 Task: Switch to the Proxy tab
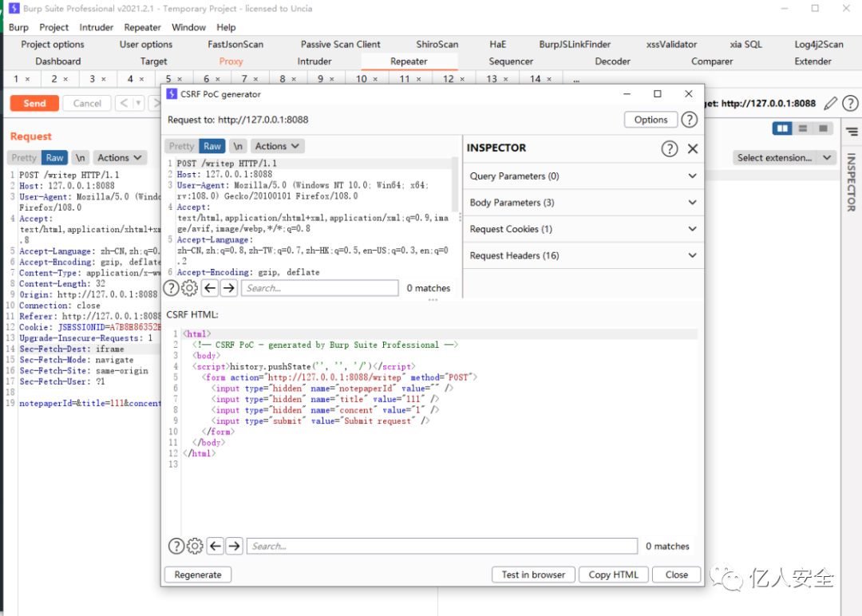coord(231,61)
